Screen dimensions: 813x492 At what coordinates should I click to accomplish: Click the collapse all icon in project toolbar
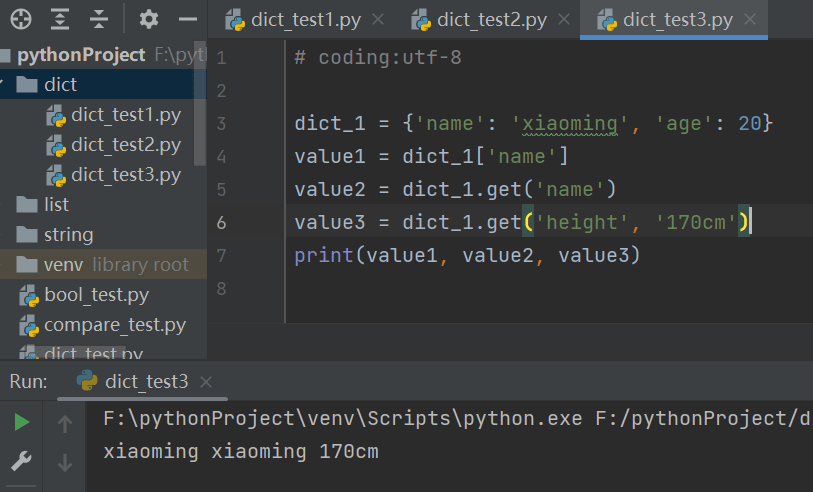98,19
